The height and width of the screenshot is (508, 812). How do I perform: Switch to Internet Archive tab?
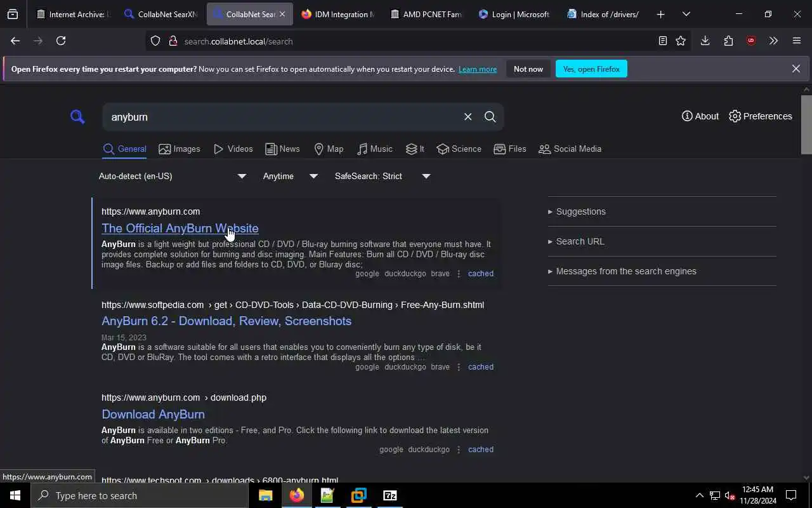coord(72,14)
